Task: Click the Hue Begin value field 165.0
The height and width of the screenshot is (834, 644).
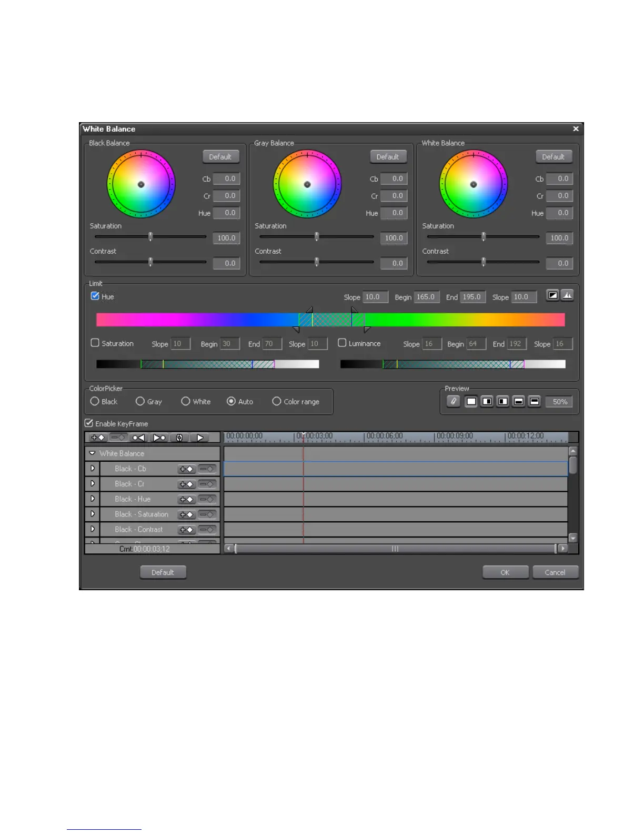Action: (x=427, y=297)
